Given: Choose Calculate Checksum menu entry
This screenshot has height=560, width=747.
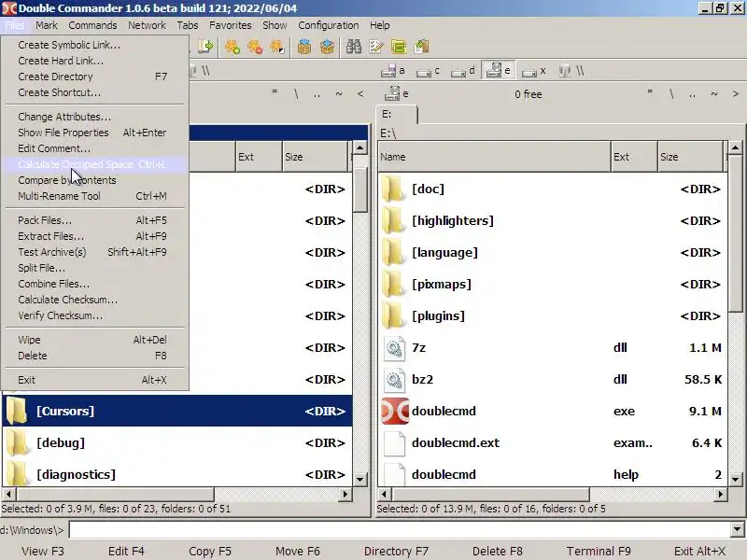Looking at the screenshot, I should pos(93,300).
